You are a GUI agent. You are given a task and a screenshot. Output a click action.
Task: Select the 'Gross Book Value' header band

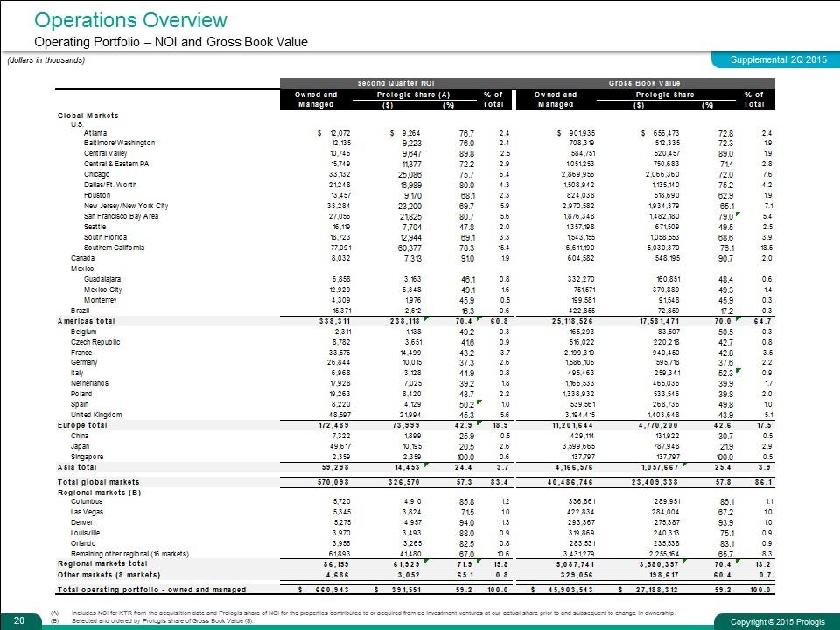pos(645,83)
